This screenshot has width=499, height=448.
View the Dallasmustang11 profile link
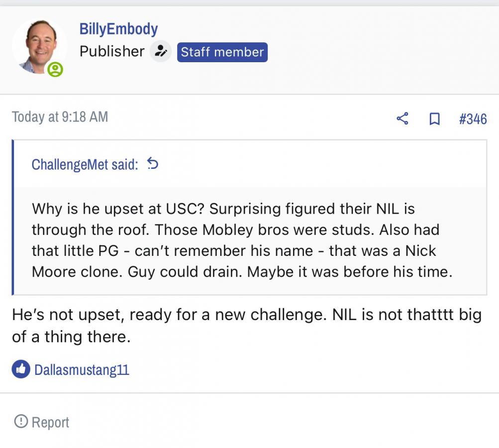82,370
